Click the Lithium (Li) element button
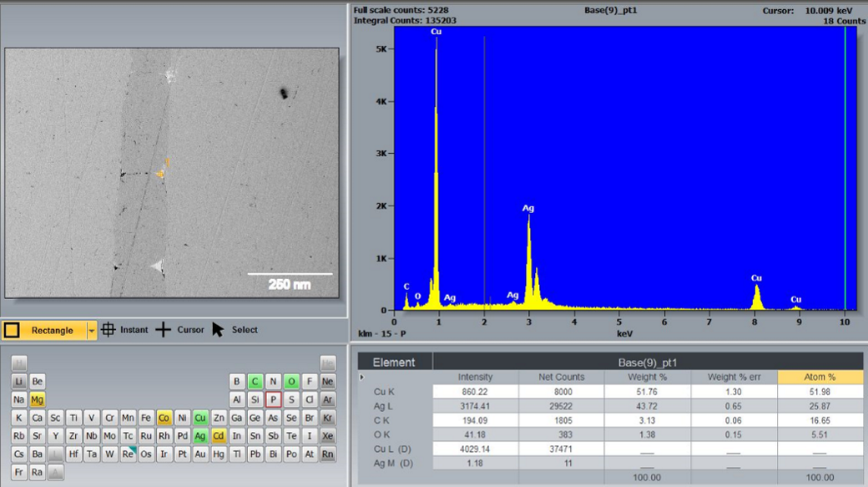The image size is (868, 487). pyautogui.click(x=19, y=382)
